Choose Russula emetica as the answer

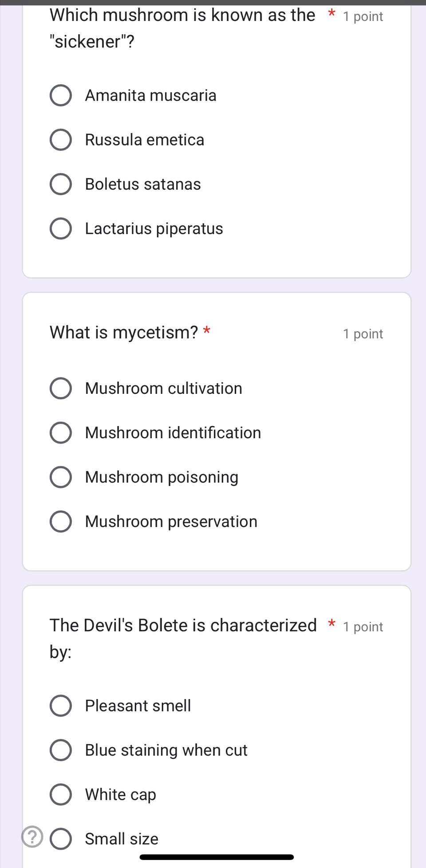coord(61,140)
